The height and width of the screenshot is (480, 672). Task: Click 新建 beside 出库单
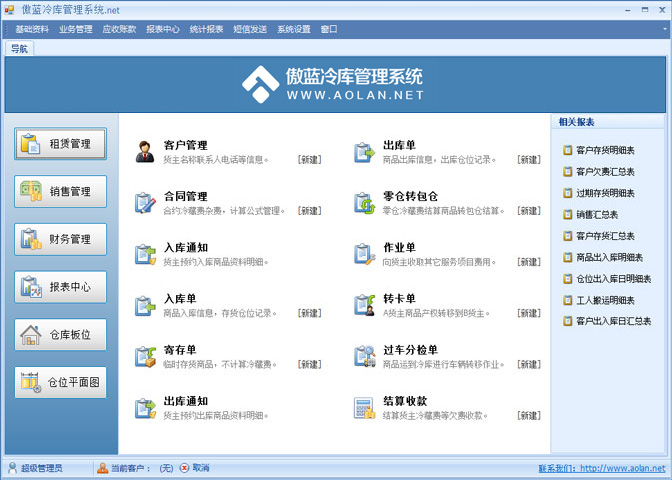coord(528,160)
